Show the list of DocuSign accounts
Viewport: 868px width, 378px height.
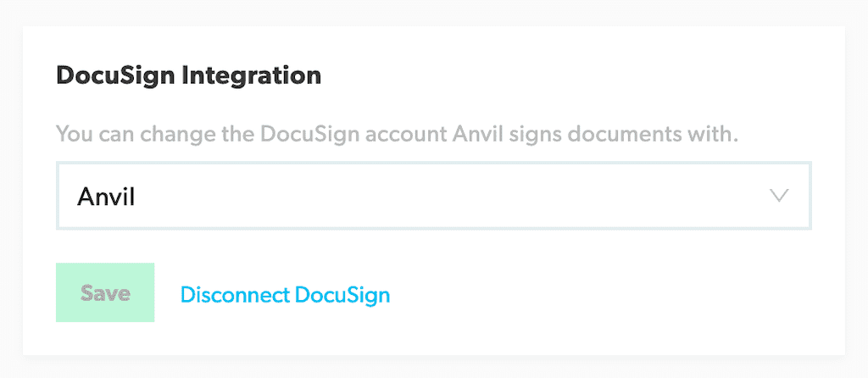click(x=433, y=196)
